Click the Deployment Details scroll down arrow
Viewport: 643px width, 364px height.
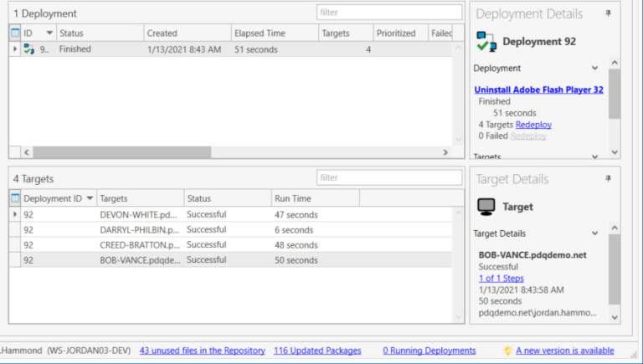pyautogui.click(x=615, y=152)
